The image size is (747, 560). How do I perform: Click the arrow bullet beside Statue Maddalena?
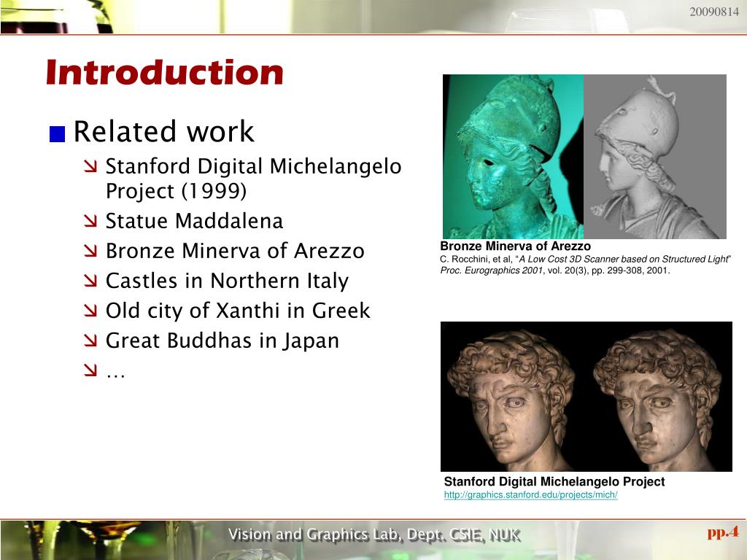coord(90,221)
